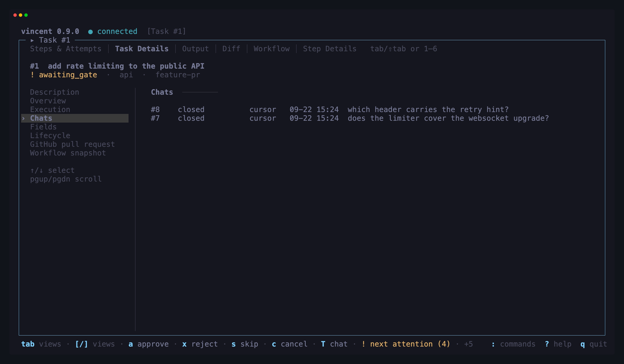The height and width of the screenshot is (364, 624).
Task: Select the Chats section in sidebar
Action: tap(75, 118)
